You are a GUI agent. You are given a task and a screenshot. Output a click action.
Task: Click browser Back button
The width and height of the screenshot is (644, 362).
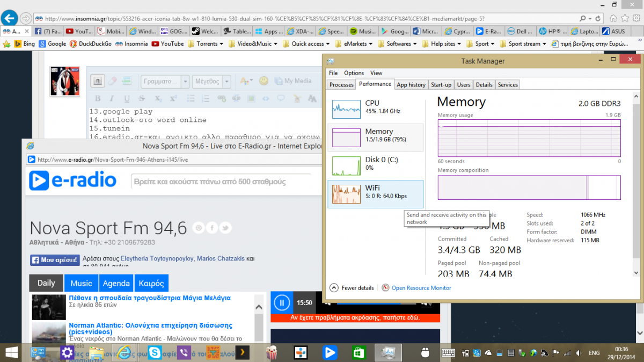point(10,18)
